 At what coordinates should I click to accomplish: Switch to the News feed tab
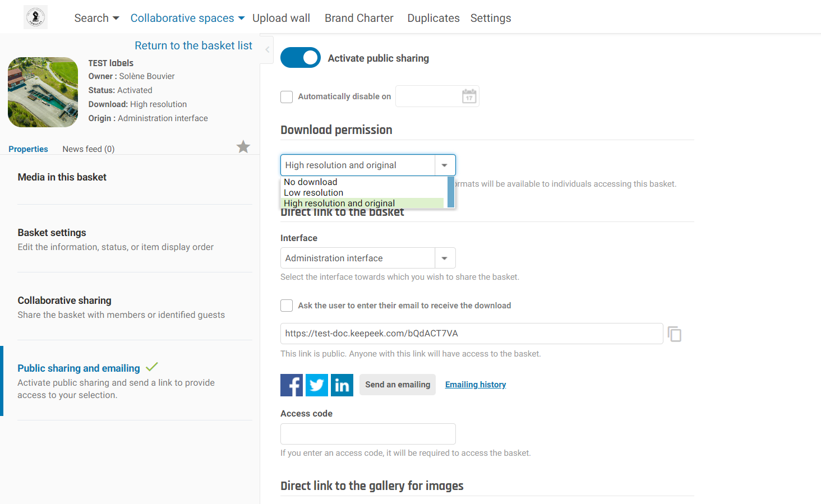88,149
